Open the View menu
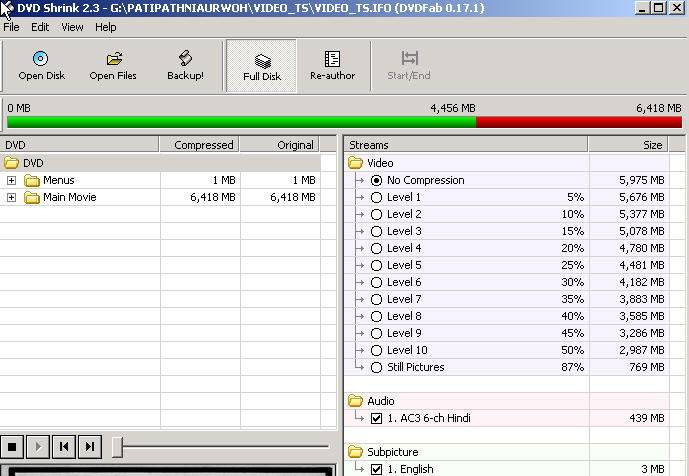 pyautogui.click(x=72, y=27)
